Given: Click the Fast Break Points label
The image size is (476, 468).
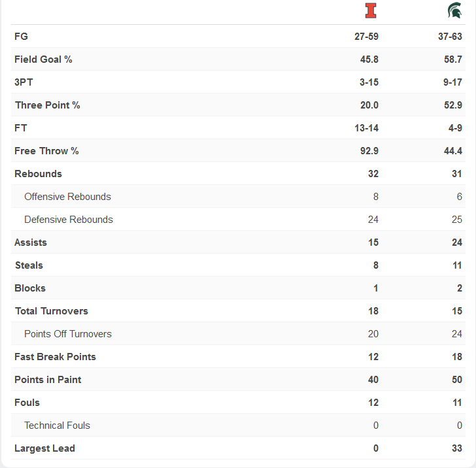Looking at the screenshot, I should pos(55,357).
